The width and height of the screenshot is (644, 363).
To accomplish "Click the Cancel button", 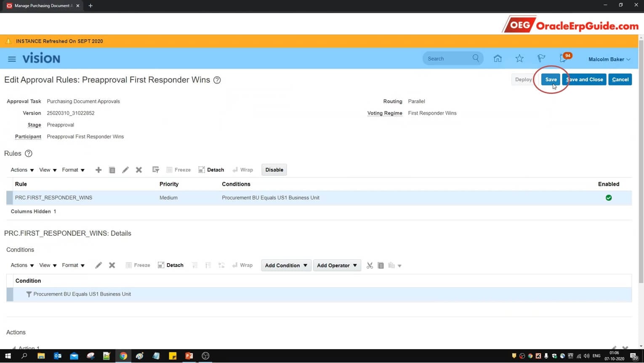I will click(620, 79).
